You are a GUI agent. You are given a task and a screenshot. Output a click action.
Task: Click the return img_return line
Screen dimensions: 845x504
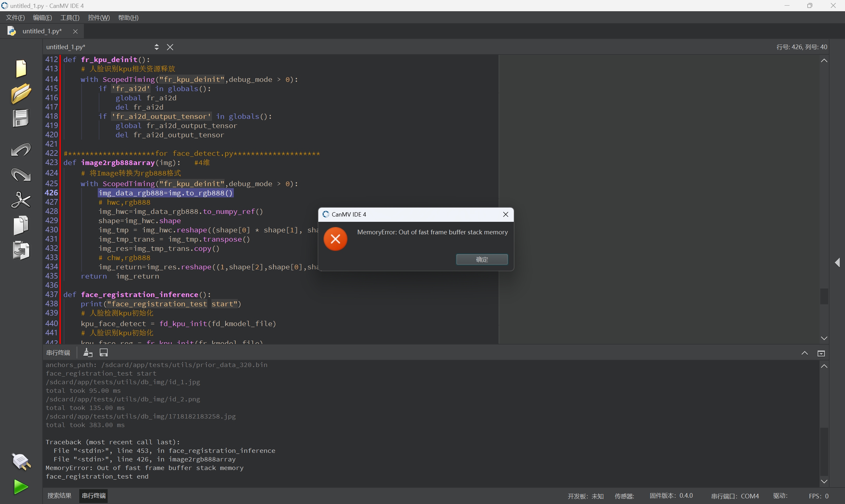point(120,276)
